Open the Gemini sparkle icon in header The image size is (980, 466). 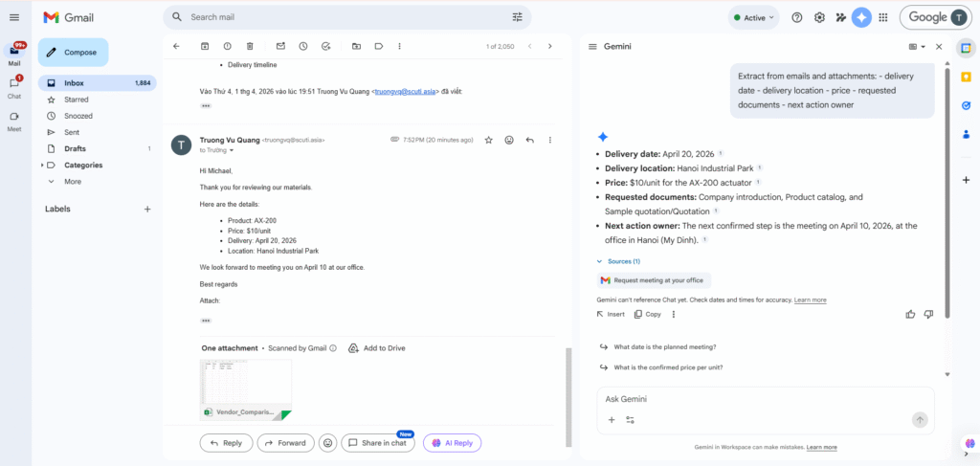pos(861,17)
